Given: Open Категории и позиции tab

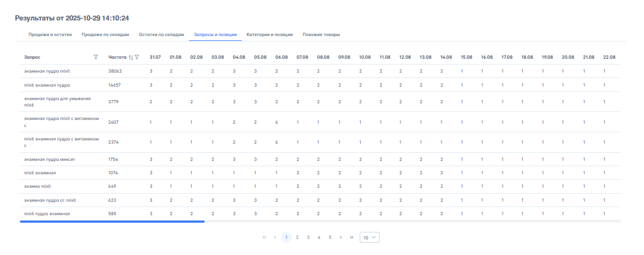Looking at the screenshot, I should tap(269, 35).
